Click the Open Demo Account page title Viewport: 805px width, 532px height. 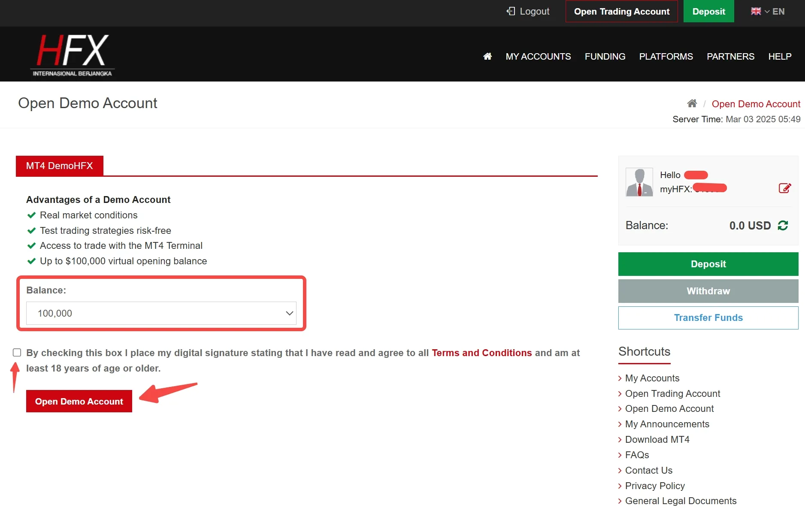[88, 103]
